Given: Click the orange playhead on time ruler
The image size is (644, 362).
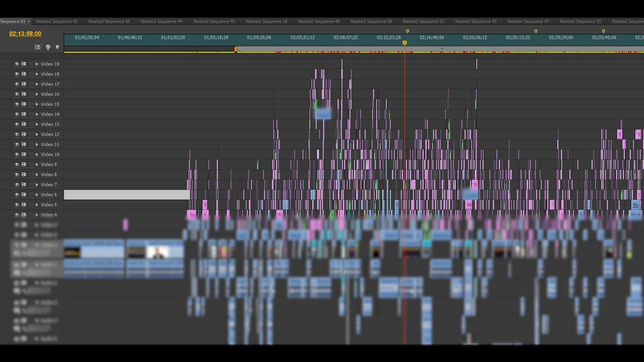Looking at the screenshot, I should tap(405, 43).
